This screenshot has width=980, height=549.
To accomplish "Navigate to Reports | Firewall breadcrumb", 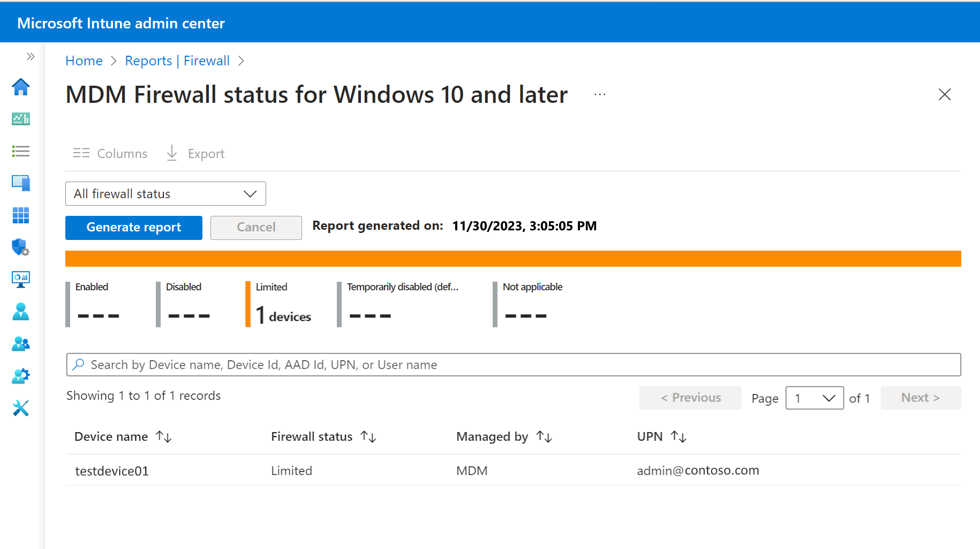I will pos(177,61).
